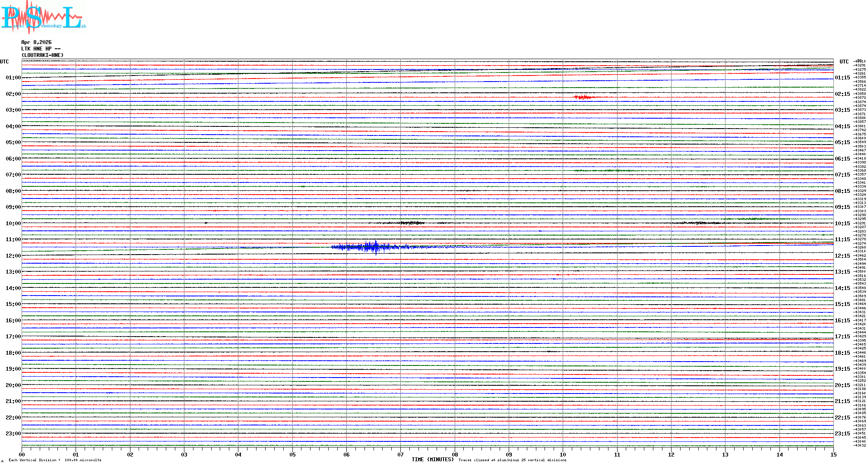The height and width of the screenshot is (466, 868).
Task: Click the UTC label at top left
Action: tap(4, 62)
